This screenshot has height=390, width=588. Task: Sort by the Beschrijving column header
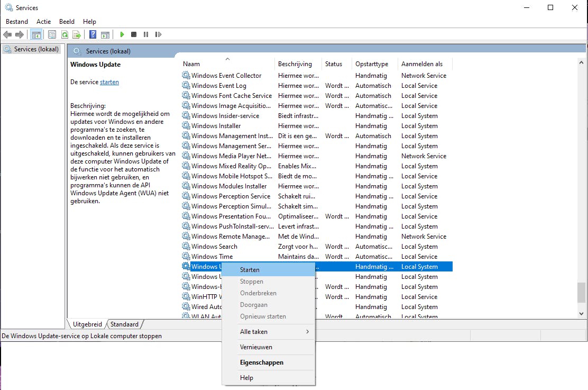pos(298,64)
